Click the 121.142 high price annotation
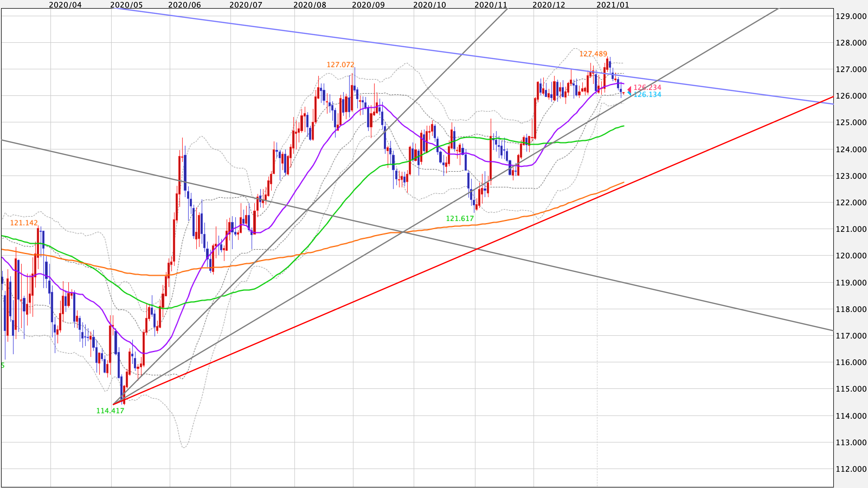The width and height of the screenshot is (868, 488). 24,223
